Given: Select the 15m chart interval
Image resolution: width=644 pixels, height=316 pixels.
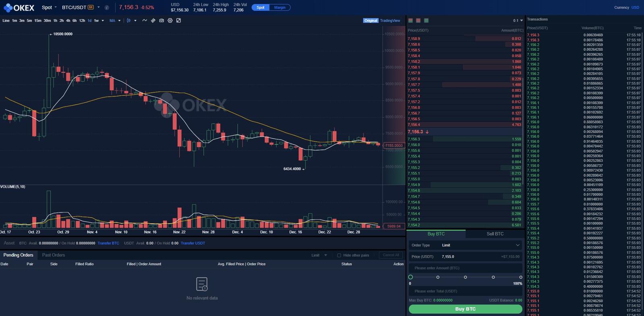Looking at the screenshot, I should (38, 21).
